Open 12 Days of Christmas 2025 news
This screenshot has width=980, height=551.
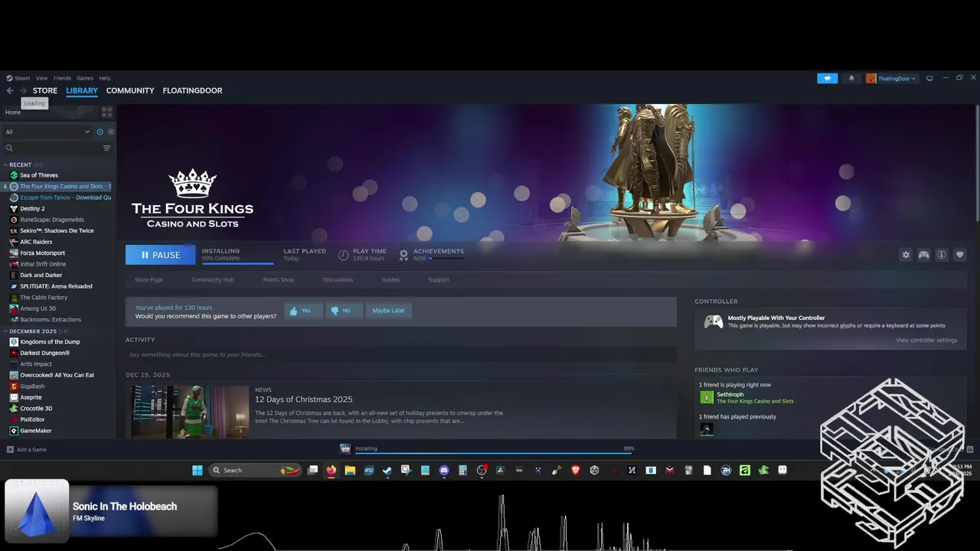click(x=304, y=399)
